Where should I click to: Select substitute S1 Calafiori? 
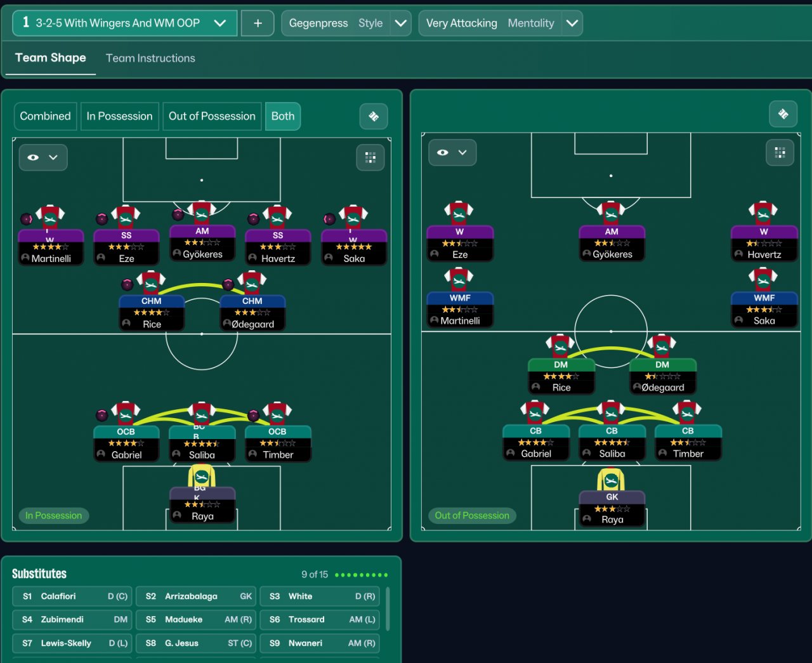tap(72, 596)
